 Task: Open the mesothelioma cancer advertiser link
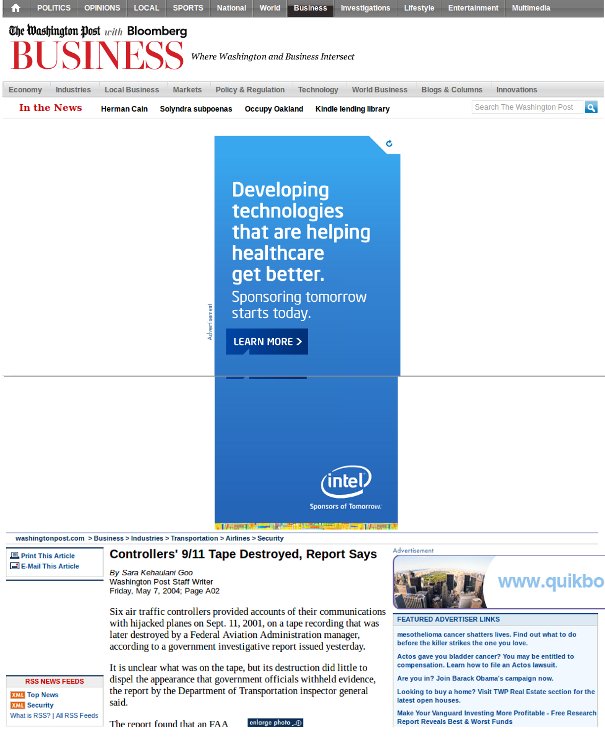coord(486,639)
